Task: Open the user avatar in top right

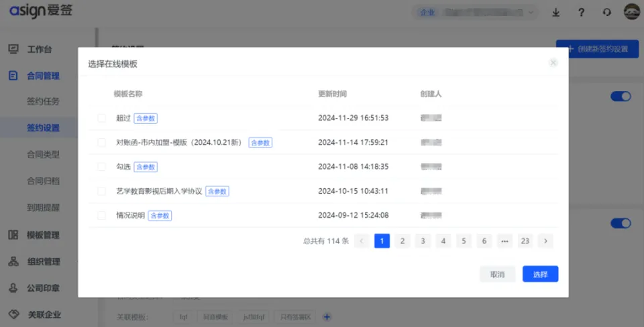Action: (x=631, y=12)
